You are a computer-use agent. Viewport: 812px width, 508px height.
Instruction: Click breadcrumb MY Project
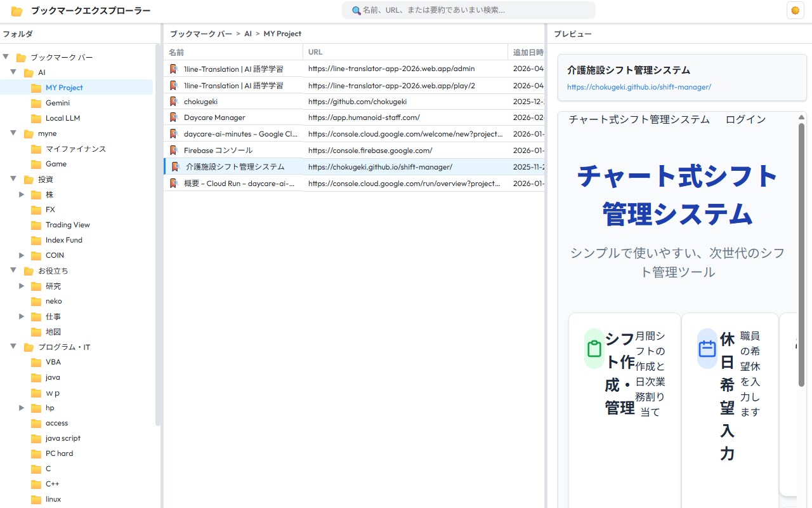pos(282,34)
